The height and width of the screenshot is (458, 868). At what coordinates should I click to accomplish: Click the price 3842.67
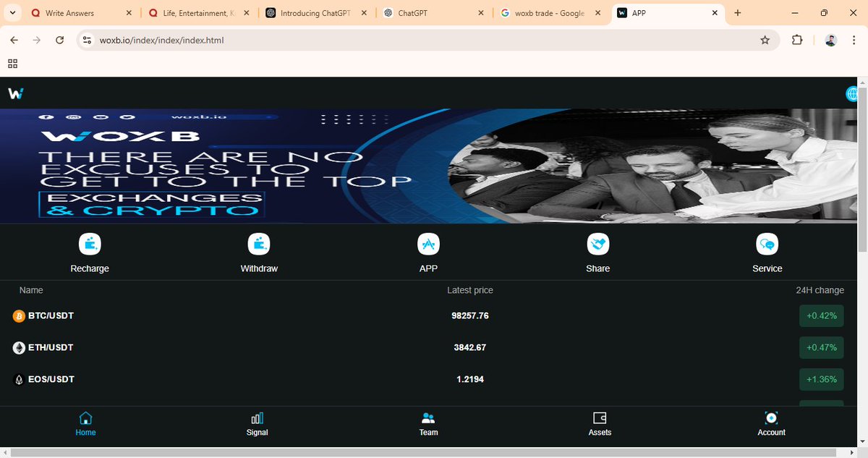470,348
